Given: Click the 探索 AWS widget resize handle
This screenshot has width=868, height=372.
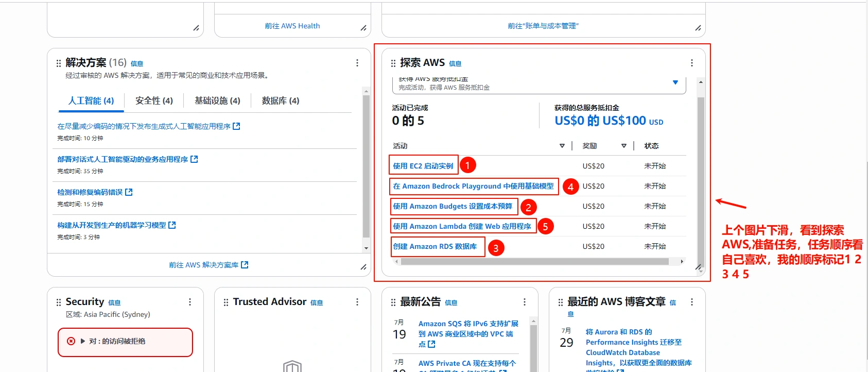Looking at the screenshot, I should 698,267.
